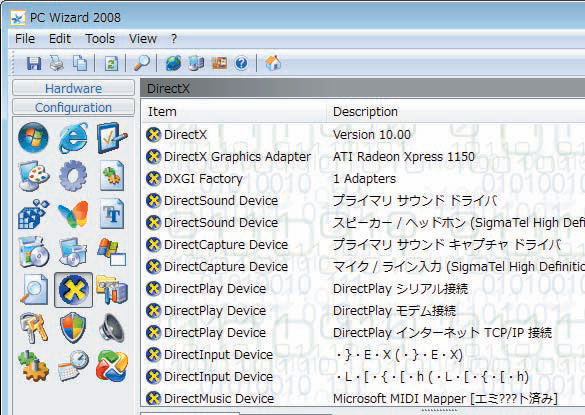Screen dimensions: 585x415
Task: Select the software box with CD icon
Action: [34, 252]
